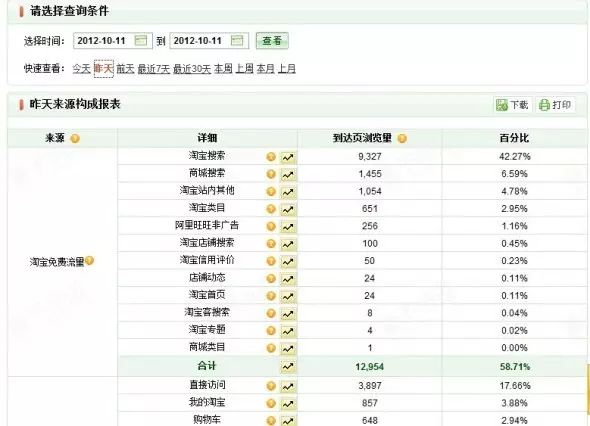This screenshot has width=590, height=426.
Task: Click 12,954 total page views
Action: [370, 367]
